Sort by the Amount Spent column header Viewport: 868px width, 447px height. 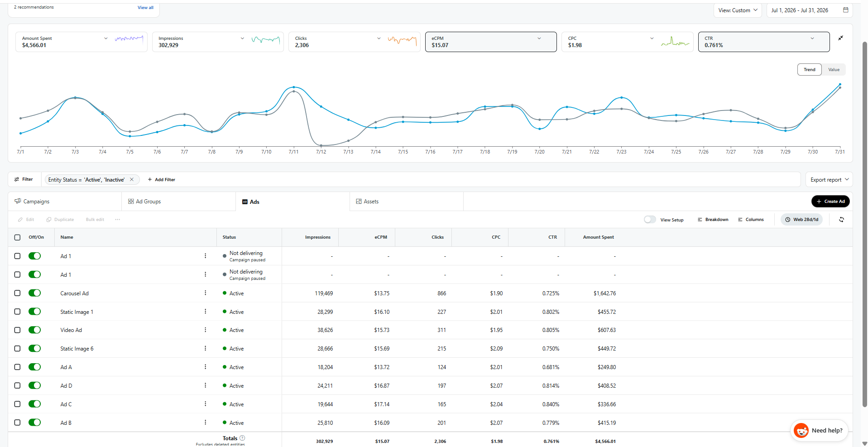tap(598, 237)
